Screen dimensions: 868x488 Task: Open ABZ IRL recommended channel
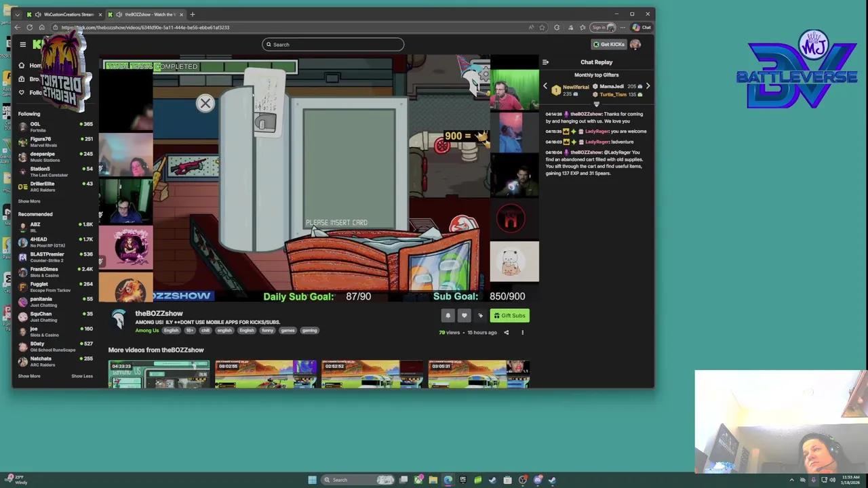pos(56,227)
